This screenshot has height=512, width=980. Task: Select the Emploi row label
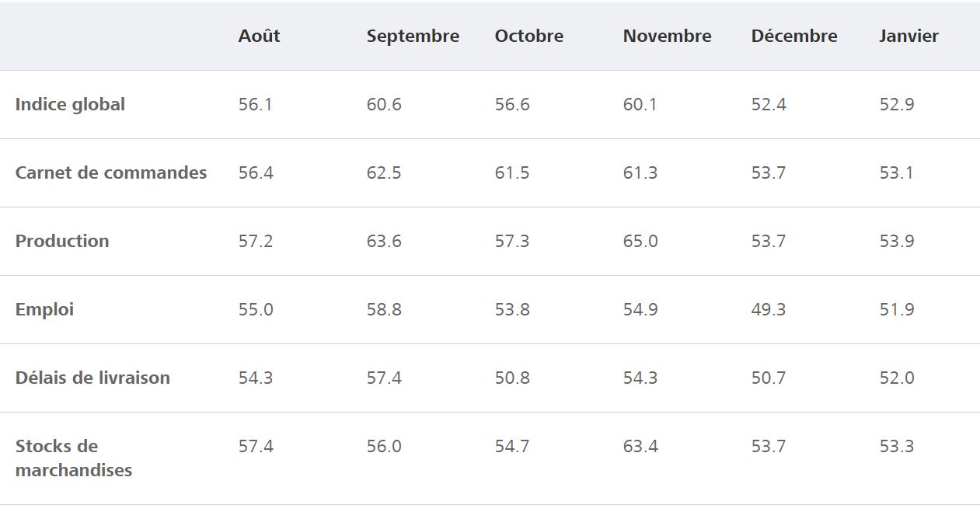[44, 309]
